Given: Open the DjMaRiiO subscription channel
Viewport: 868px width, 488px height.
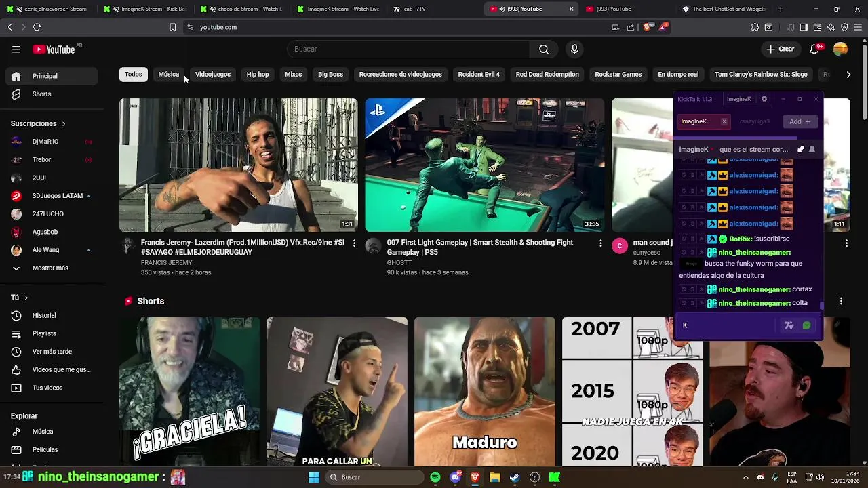Looking at the screenshot, I should pyautogui.click(x=52, y=142).
